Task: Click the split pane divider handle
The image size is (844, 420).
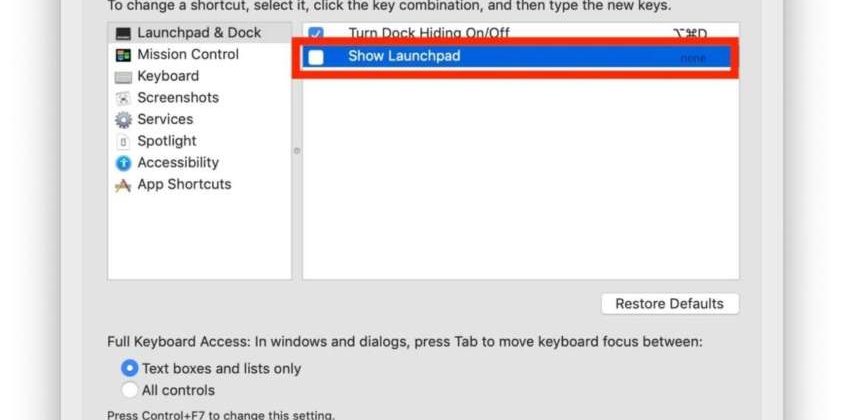Action: coord(297,150)
